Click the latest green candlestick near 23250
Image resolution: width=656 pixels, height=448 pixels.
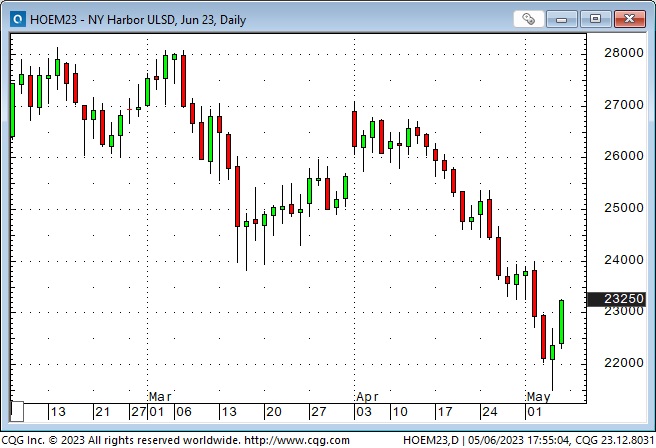[x=561, y=322]
